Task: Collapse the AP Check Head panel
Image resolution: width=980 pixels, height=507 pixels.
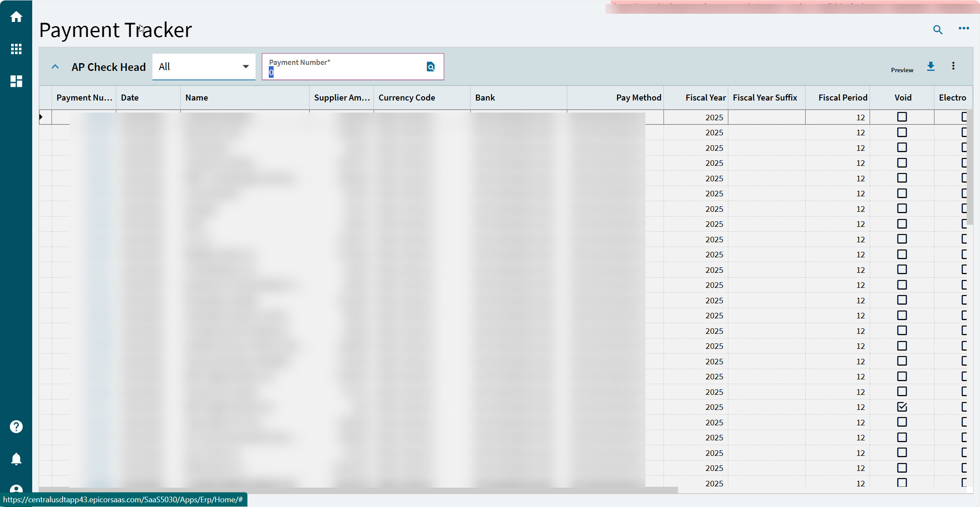Action: point(55,67)
